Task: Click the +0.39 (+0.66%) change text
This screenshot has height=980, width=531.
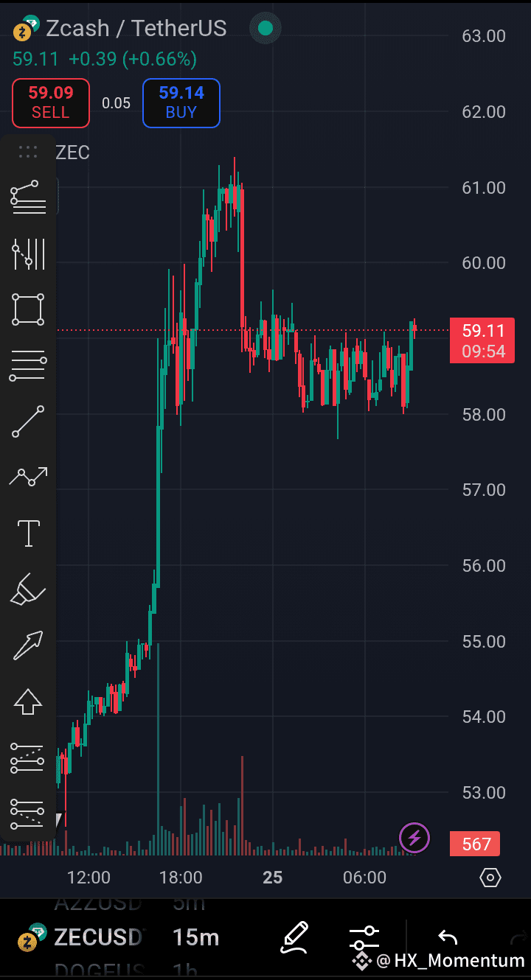Action: (x=133, y=59)
